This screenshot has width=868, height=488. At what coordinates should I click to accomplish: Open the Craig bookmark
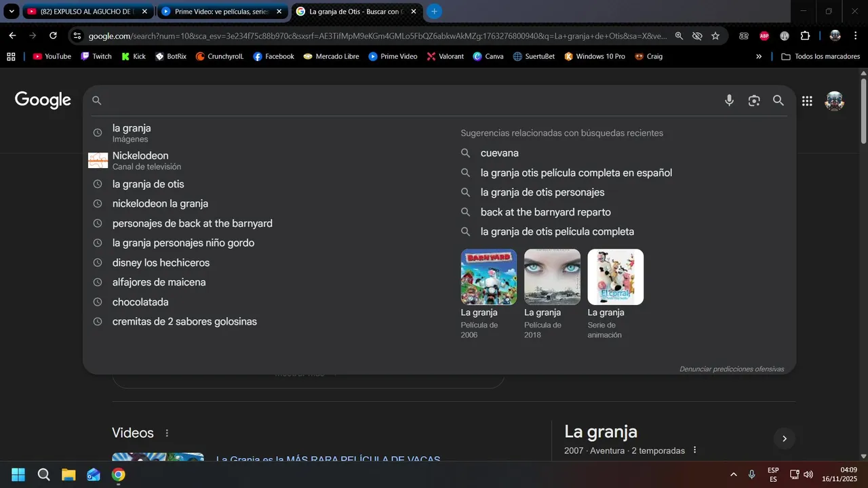tap(648, 56)
